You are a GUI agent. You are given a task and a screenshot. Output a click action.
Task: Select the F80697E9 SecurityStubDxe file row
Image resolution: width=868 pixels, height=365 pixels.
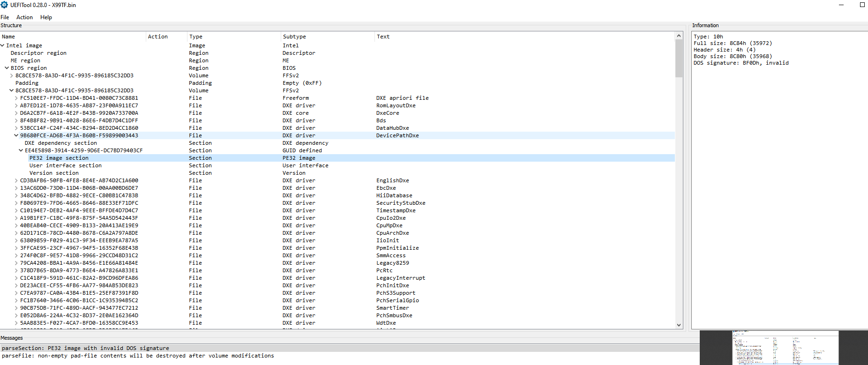337,203
